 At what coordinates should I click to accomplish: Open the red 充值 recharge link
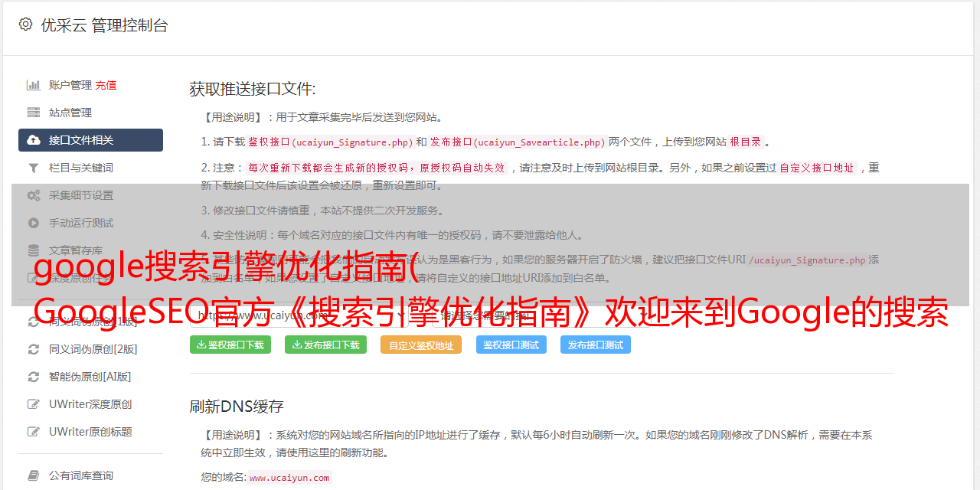106,85
